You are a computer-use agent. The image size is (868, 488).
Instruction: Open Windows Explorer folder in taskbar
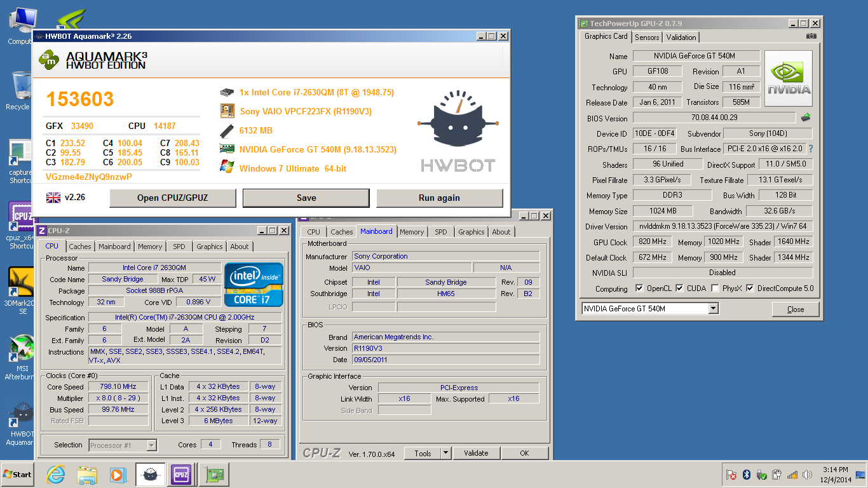click(x=87, y=475)
